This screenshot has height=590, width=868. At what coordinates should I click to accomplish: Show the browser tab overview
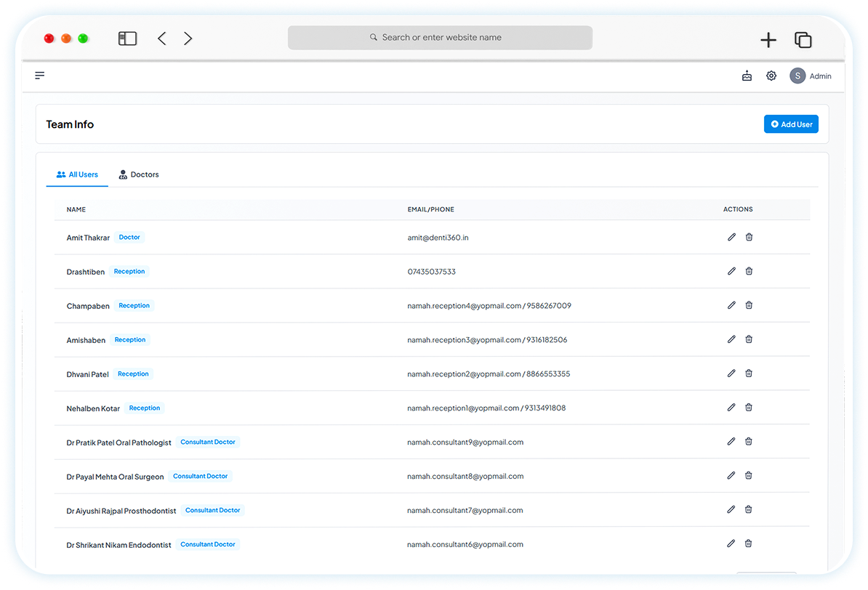click(x=803, y=40)
